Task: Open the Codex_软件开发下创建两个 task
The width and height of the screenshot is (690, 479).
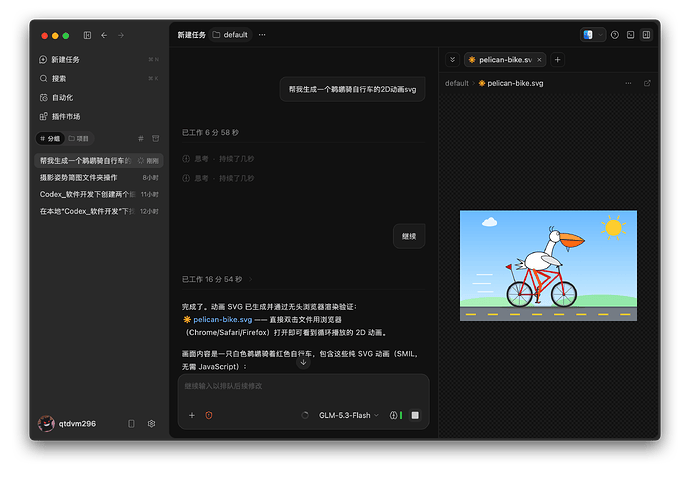Action: point(99,194)
